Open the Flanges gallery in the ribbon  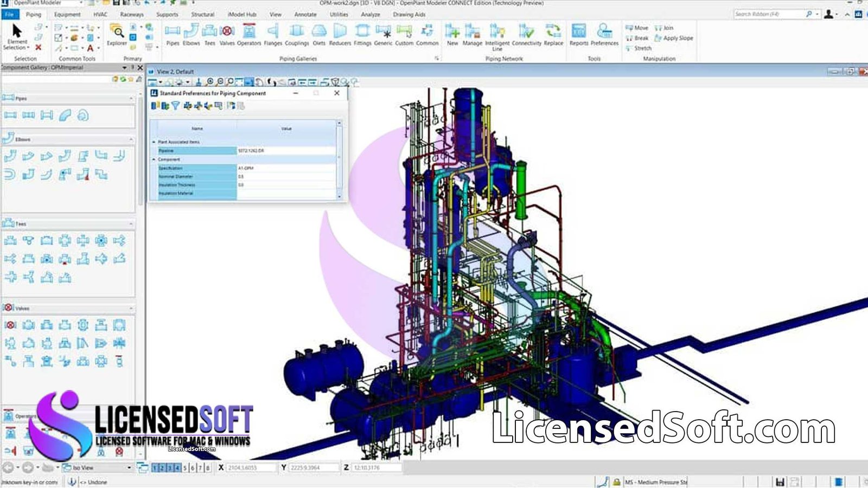click(x=273, y=35)
